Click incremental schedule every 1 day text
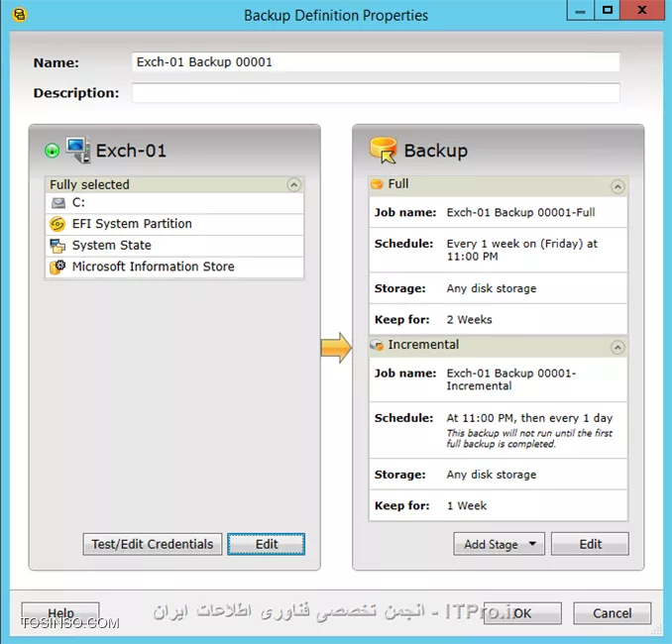 (529, 418)
